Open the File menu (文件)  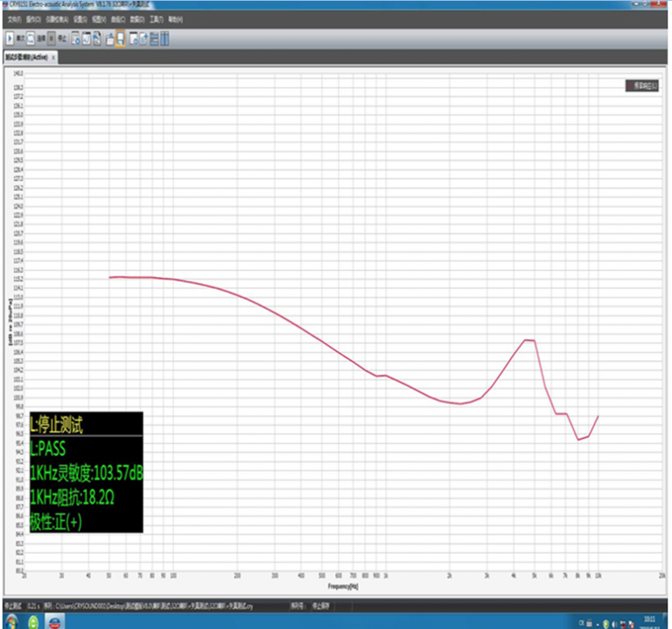pos(14,19)
